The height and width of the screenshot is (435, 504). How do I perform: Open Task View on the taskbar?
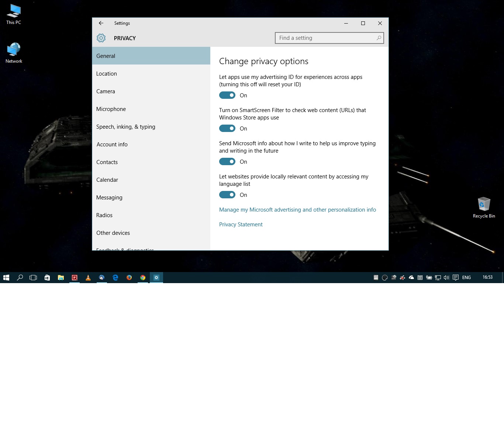[x=33, y=278]
